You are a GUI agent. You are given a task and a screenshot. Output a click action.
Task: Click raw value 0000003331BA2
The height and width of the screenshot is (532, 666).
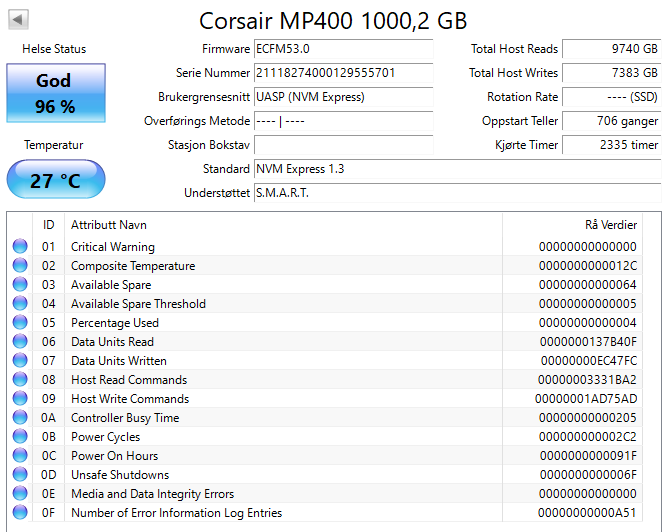[587, 380]
